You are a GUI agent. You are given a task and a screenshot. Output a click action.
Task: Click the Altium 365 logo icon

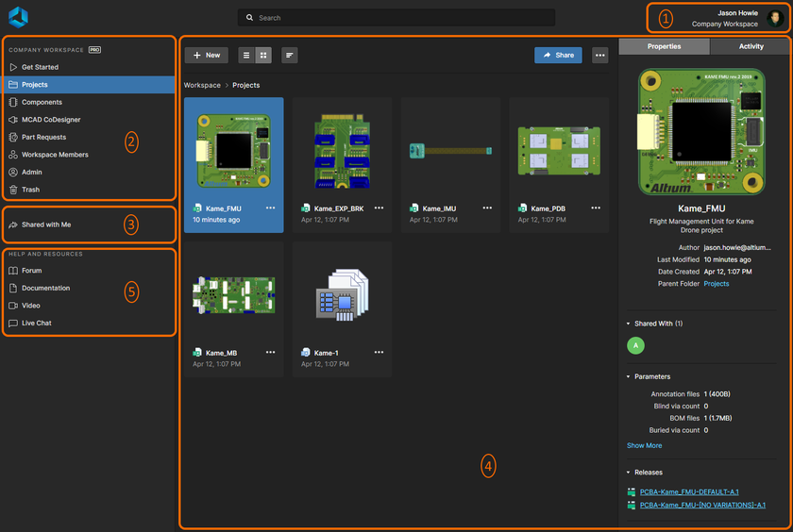tap(18, 17)
